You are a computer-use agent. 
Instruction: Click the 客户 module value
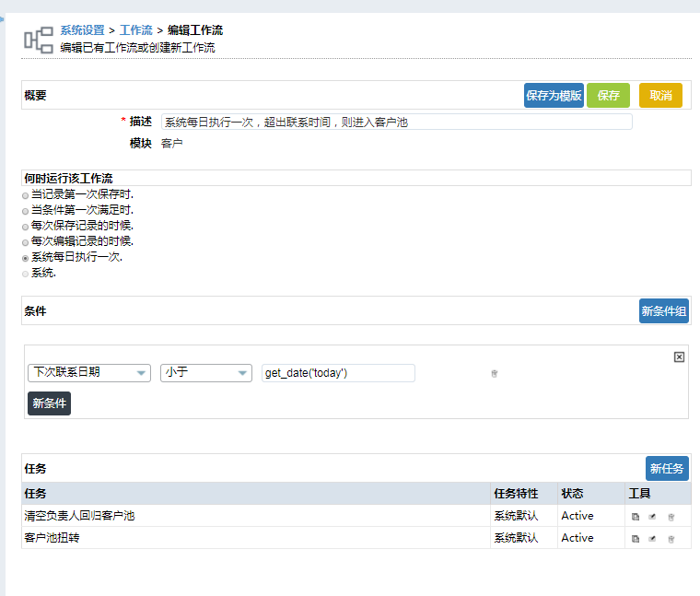pyautogui.click(x=172, y=144)
